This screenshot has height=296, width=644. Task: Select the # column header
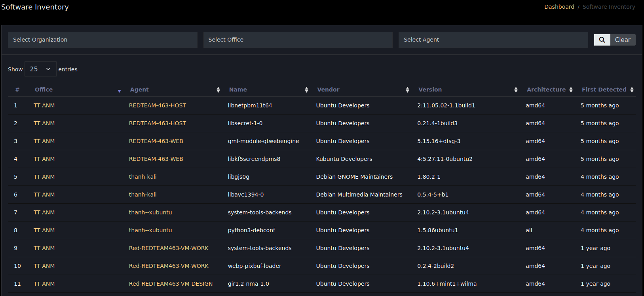pos(17,90)
